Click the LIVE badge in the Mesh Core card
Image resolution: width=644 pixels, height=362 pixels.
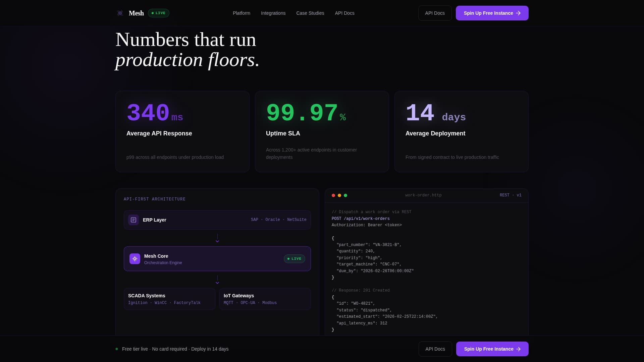[x=294, y=259]
